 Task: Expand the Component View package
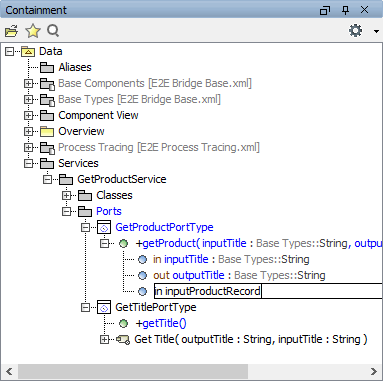tap(29, 115)
